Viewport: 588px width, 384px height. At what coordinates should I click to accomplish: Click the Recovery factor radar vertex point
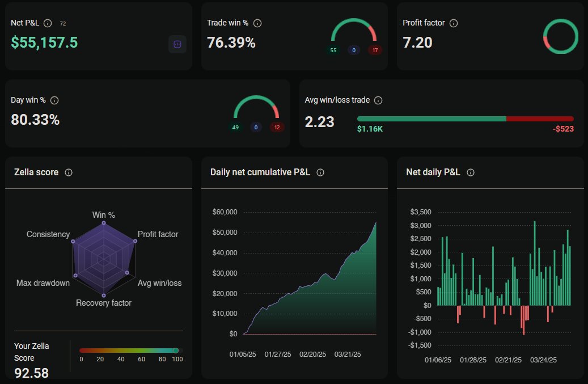tap(104, 295)
